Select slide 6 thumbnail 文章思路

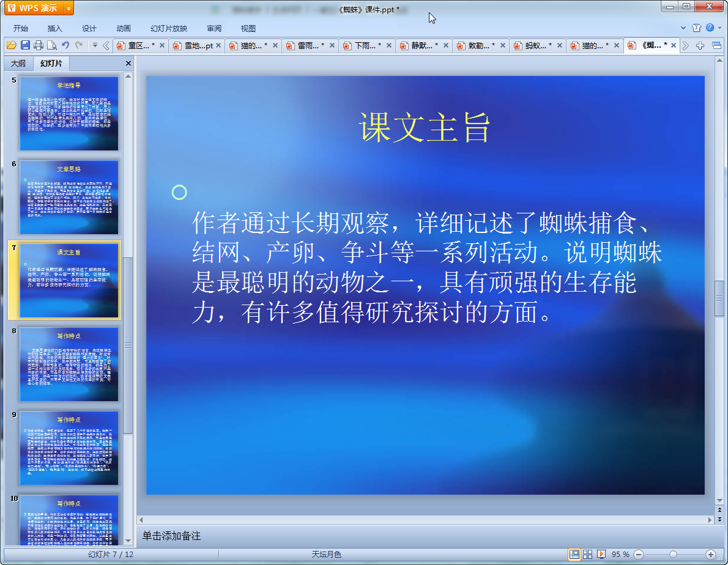[x=69, y=197]
